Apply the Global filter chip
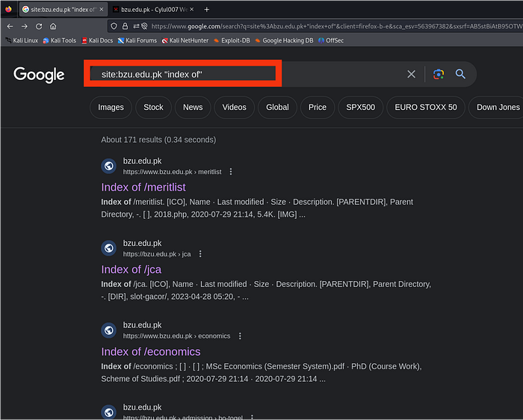The image size is (523, 420). (277, 108)
